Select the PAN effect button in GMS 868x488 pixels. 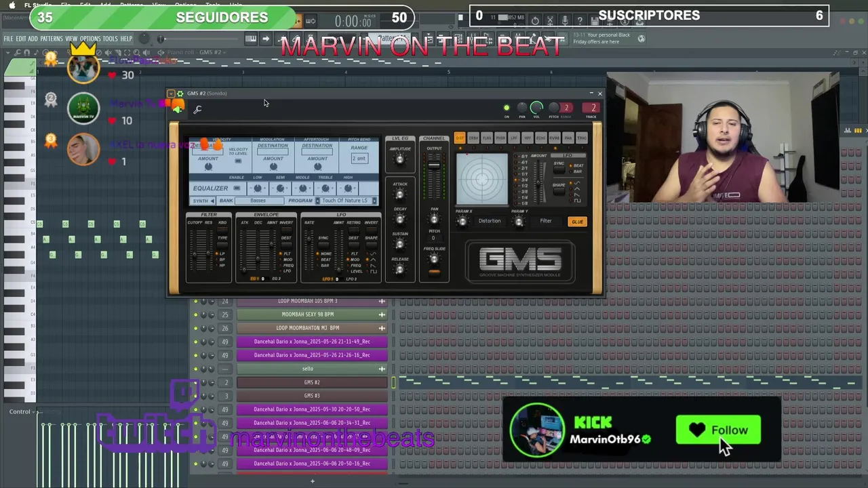point(568,138)
